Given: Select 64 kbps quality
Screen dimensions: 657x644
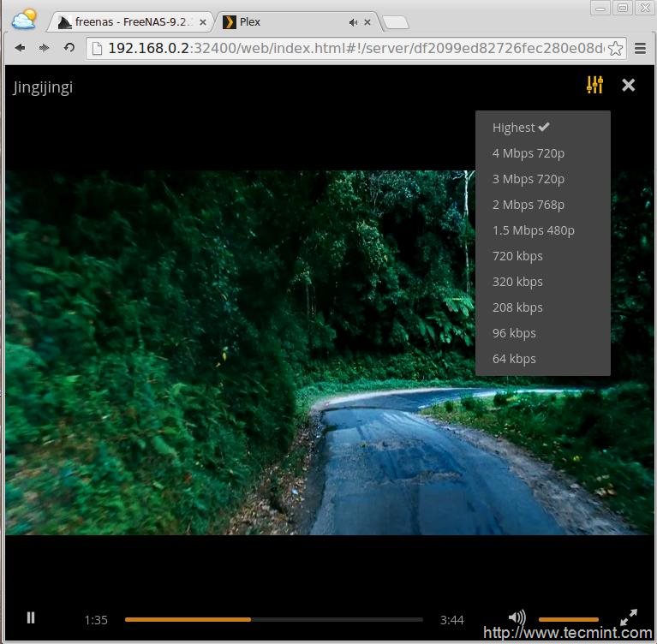Looking at the screenshot, I should pos(514,359).
